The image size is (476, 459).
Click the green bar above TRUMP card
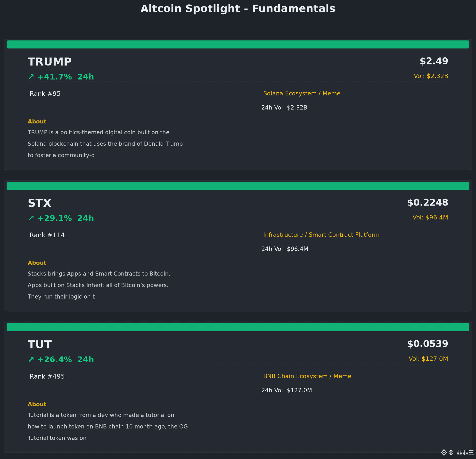coord(238,44)
